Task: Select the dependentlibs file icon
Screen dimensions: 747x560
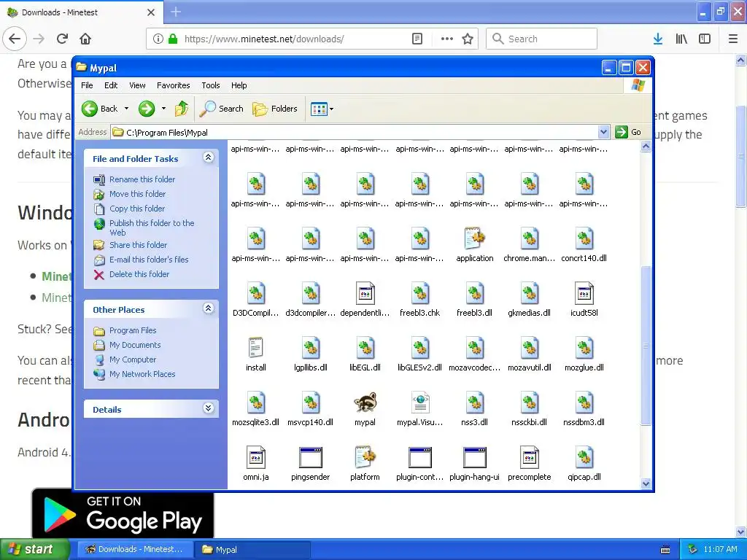Action: coord(365,293)
